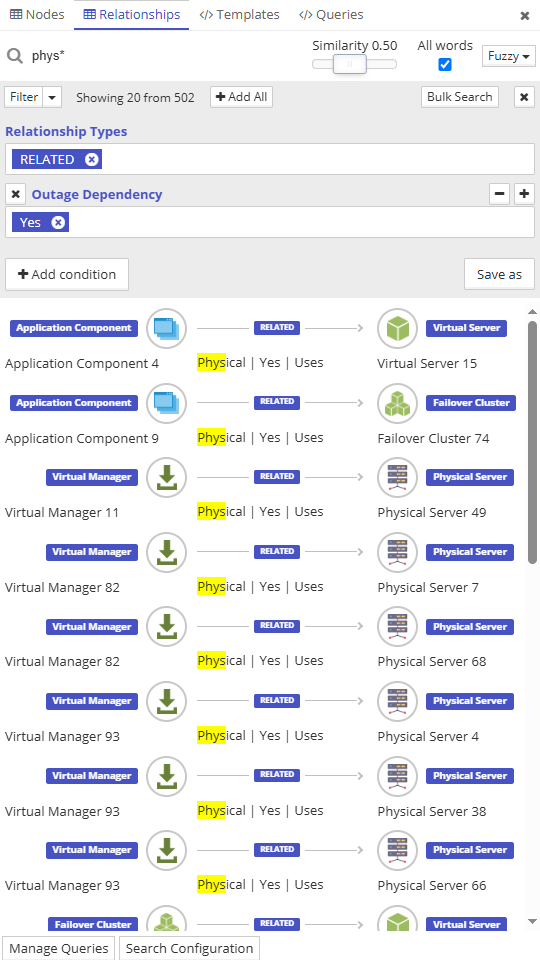
Task: Click the Save as button
Action: pyautogui.click(x=499, y=274)
